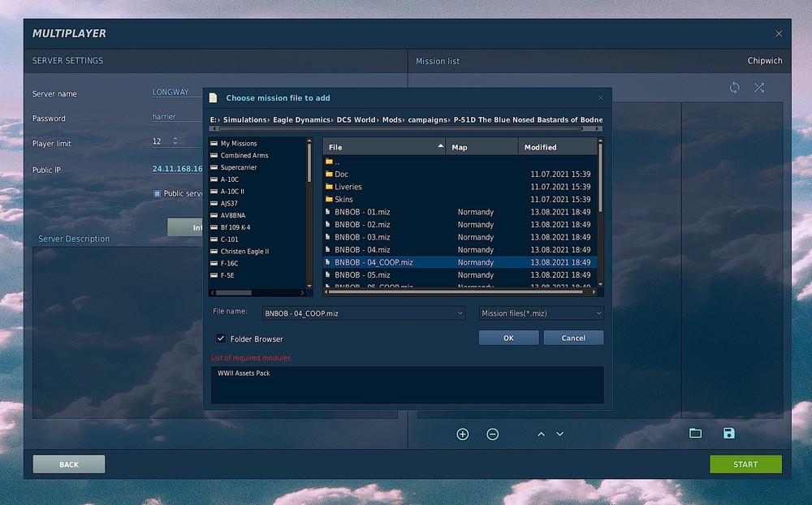
Task: Move mission down arrow
Action: pyautogui.click(x=559, y=434)
